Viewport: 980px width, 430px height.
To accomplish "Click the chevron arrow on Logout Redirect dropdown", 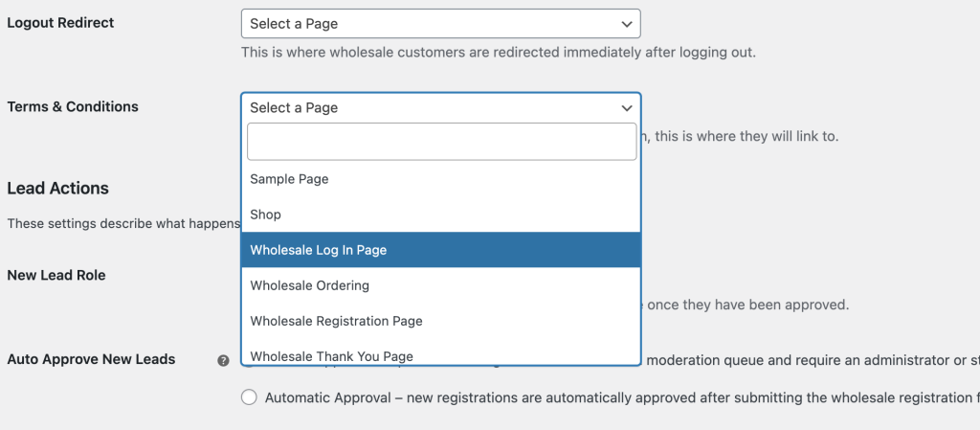I will (627, 24).
